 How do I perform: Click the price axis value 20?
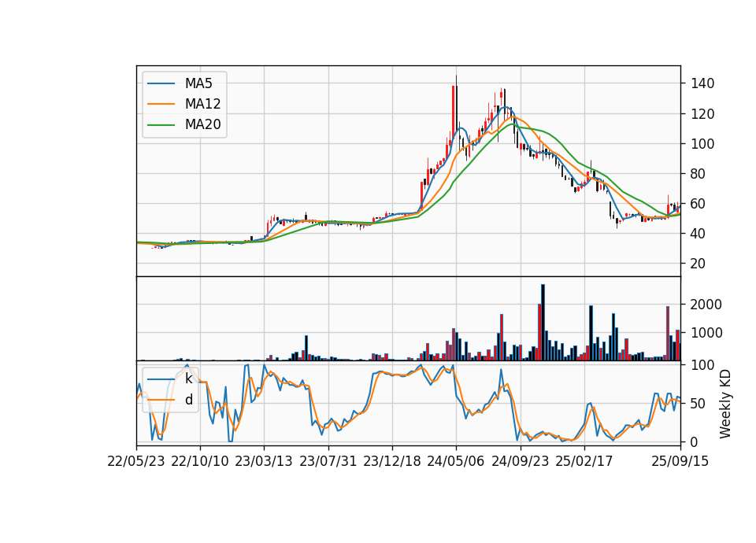pyautogui.click(x=699, y=264)
